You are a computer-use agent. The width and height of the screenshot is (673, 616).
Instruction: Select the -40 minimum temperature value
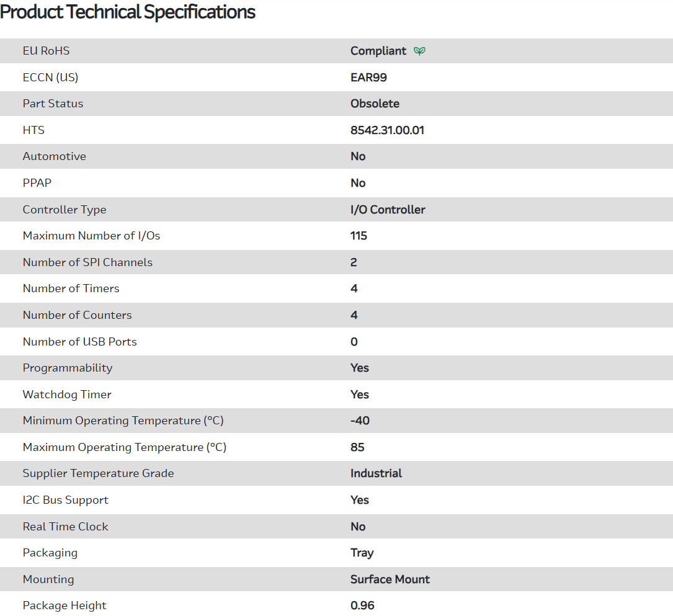360,421
